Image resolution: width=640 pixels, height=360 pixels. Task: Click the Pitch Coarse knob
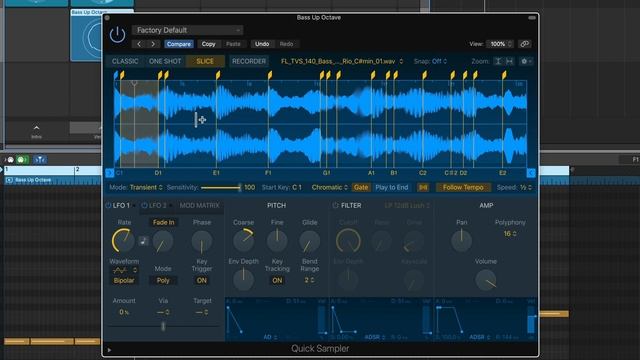tap(244, 240)
